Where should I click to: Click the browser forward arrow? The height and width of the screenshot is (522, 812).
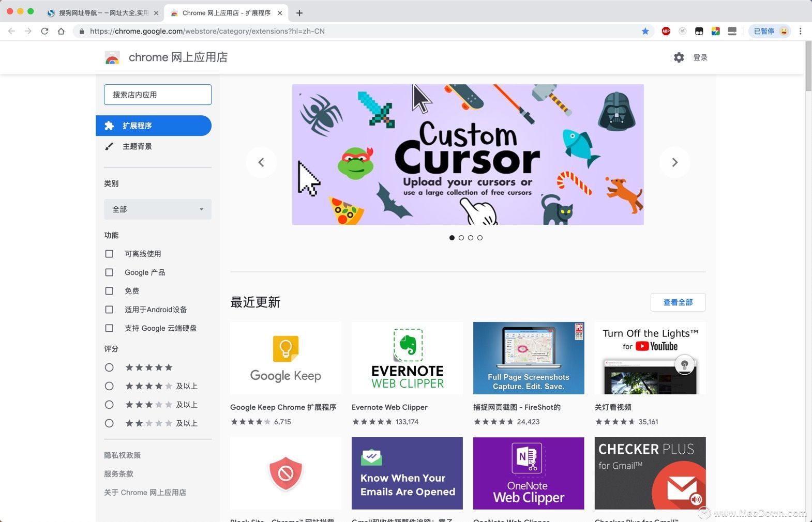point(28,31)
